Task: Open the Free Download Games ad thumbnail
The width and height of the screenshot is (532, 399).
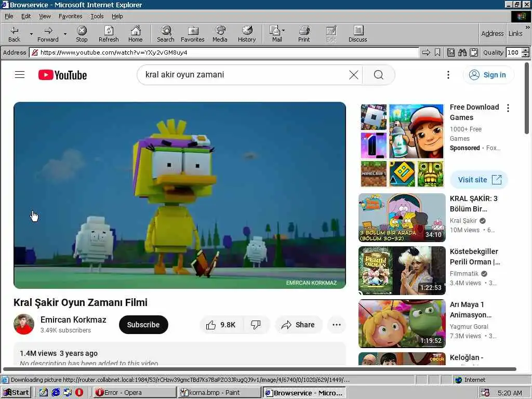Action: (402, 145)
